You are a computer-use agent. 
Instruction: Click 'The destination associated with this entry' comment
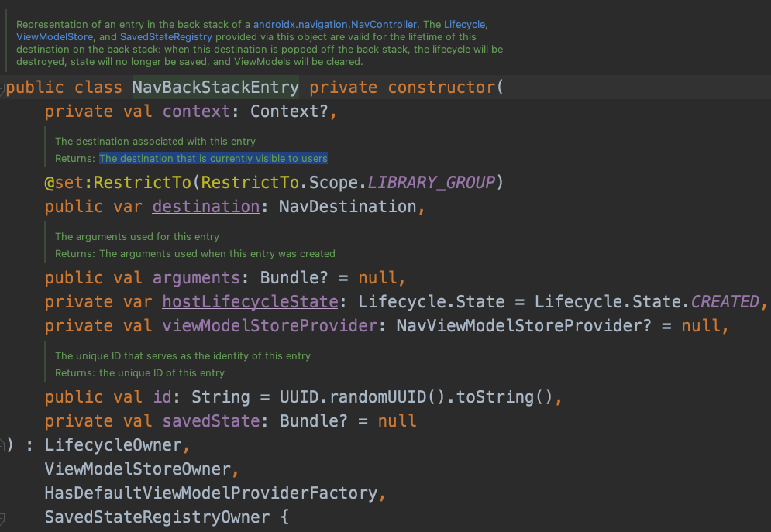(x=156, y=141)
